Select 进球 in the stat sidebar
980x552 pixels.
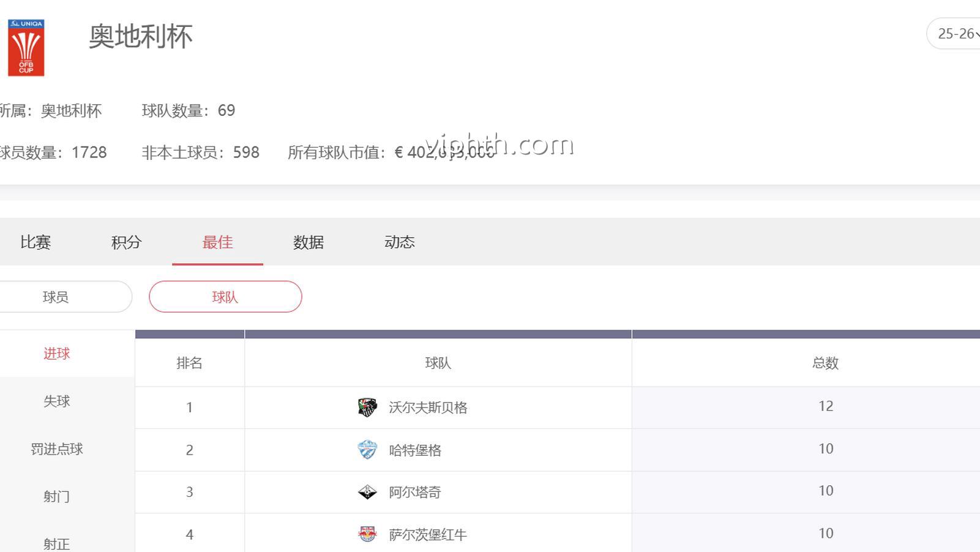56,354
